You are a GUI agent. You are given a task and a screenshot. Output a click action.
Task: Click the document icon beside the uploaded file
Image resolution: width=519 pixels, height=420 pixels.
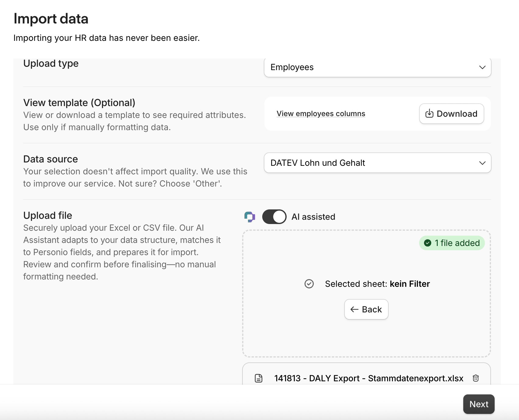click(x=259, y=378)
